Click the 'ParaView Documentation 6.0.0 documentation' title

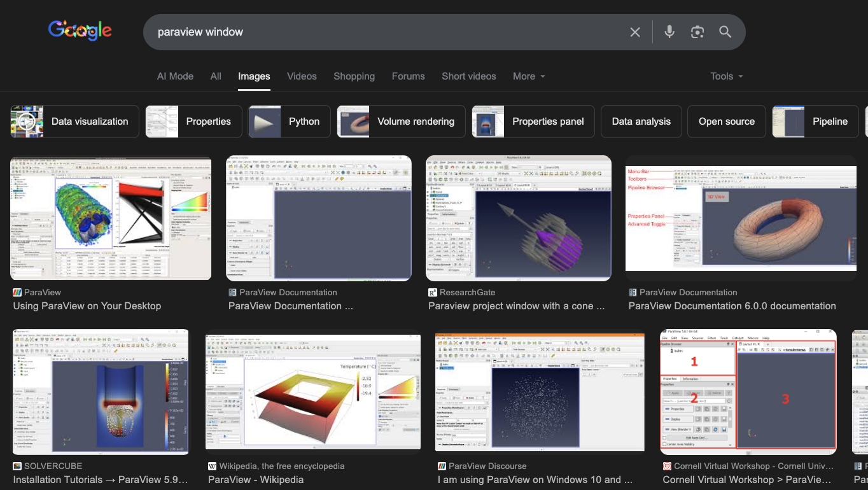(x=732, y=306)
